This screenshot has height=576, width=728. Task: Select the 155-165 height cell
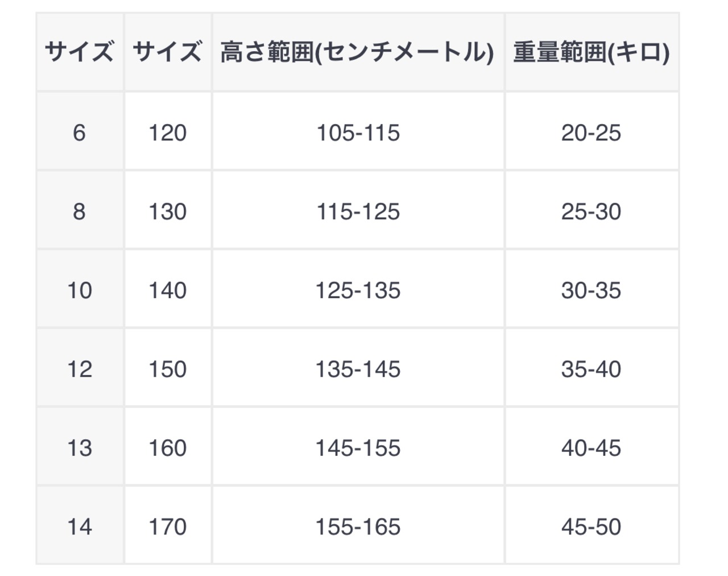(x=358, y=525)
